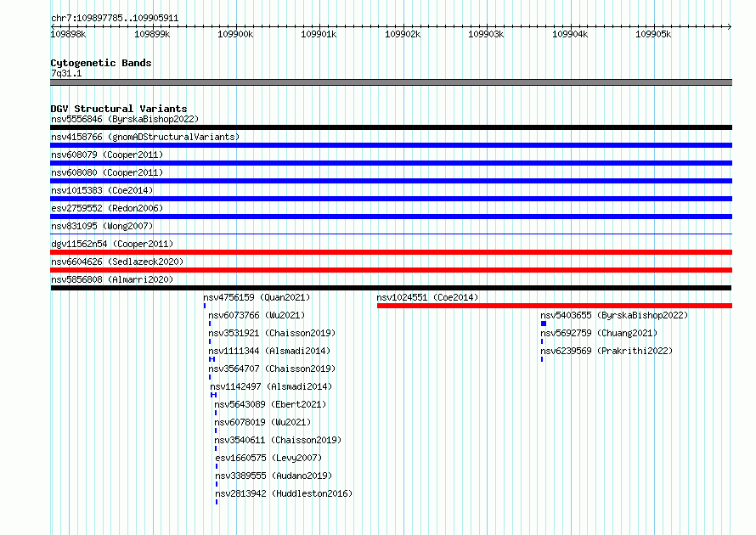This screenshot has height=535, width=756.
Task: Open nsv5403655 (ByrskaBishop2022) label
Action: [614, 315]
